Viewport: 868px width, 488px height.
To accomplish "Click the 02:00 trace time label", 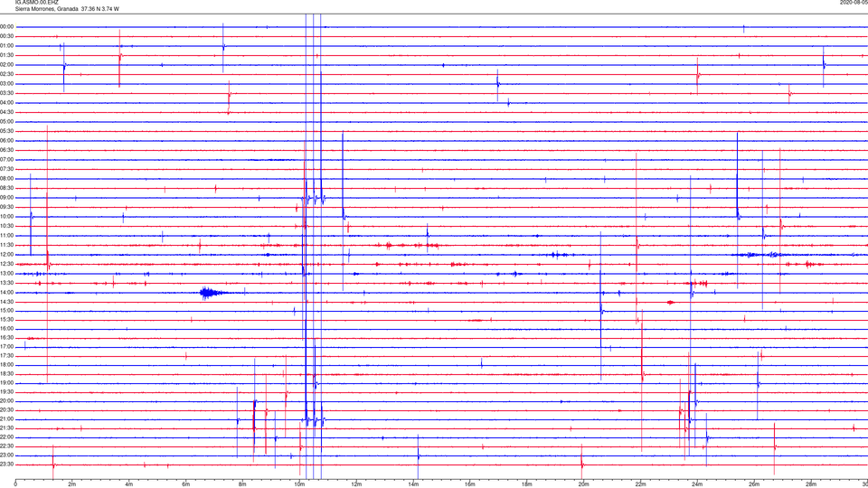I will pyautogui.click(x=7, y=65).
